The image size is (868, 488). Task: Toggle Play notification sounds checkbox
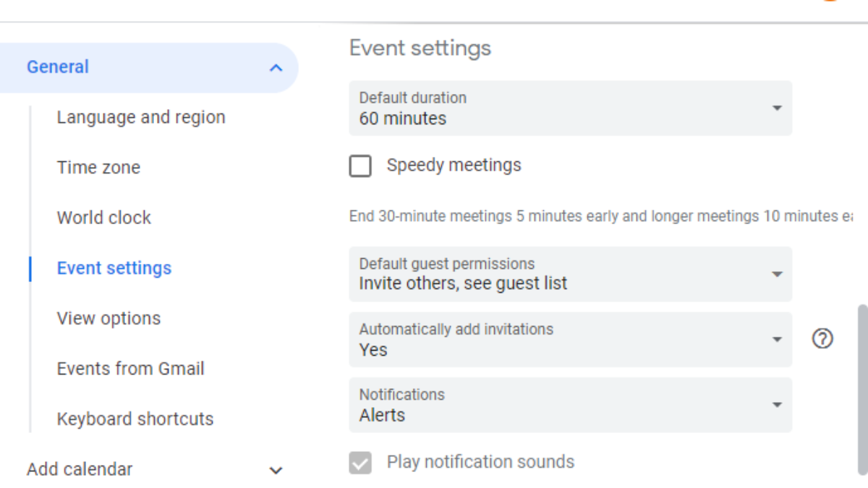pos(360,463)
